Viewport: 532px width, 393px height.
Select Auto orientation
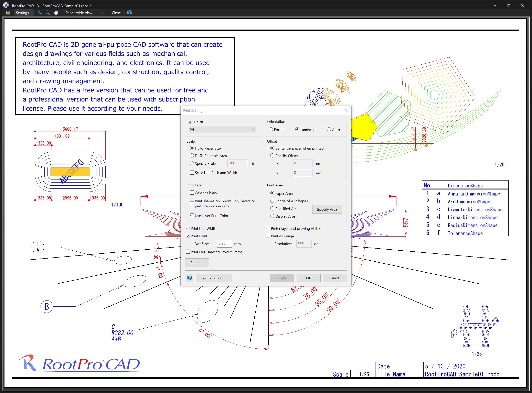click(333, 130)
